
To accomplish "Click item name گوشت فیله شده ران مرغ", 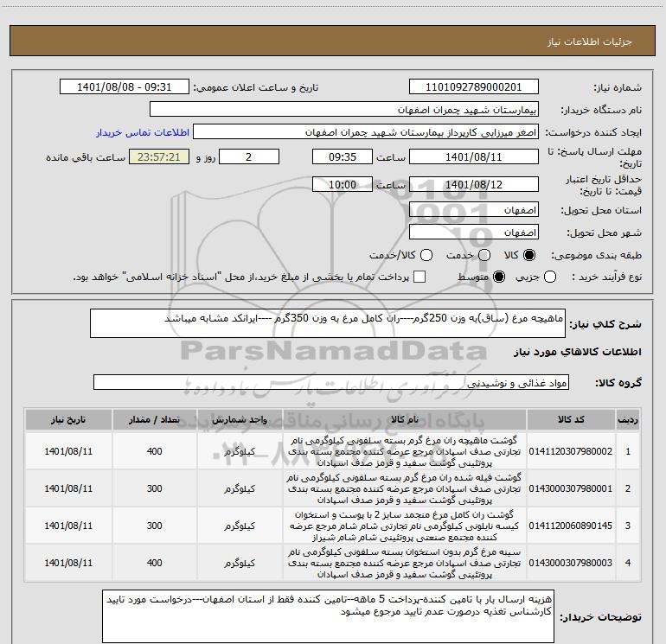I will pos(405,488).
